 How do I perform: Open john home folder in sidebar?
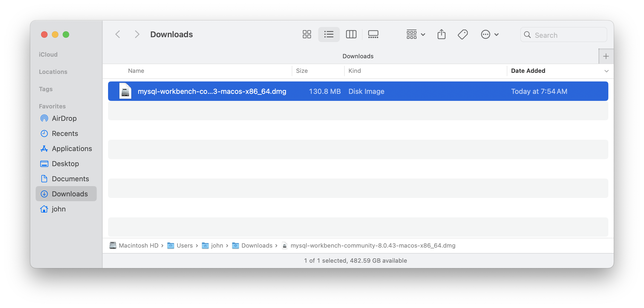point(66,209)
